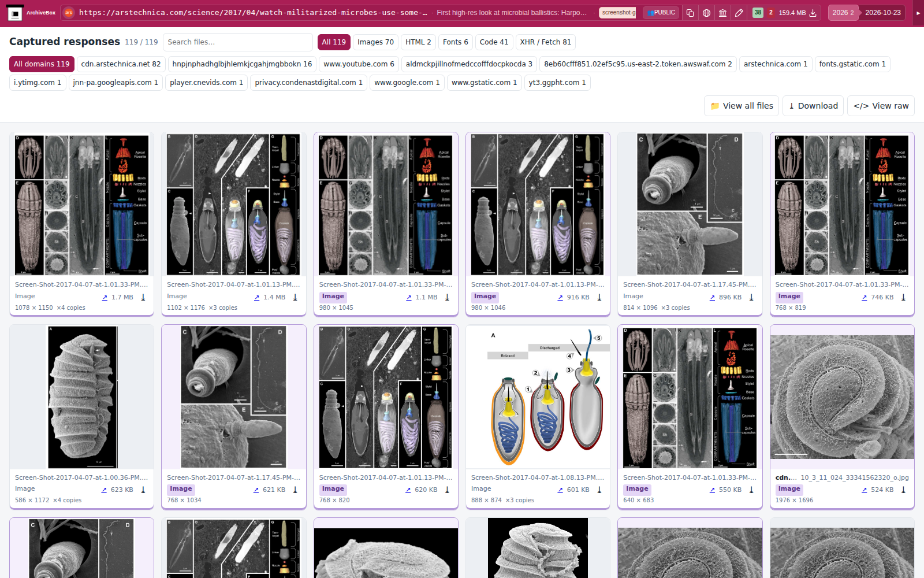
Task: Click the archive building icon in the header
Action: coord(722,13)
